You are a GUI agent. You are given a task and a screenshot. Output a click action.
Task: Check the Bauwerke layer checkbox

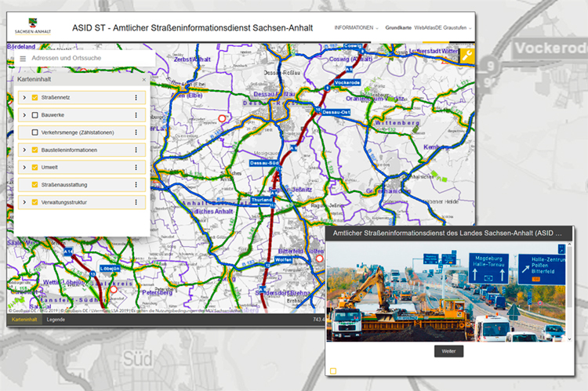34,115
